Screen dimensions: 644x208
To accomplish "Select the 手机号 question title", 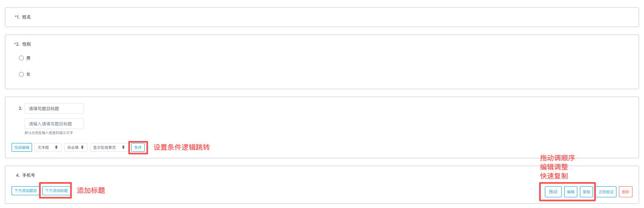I will (x=28, y=175).
